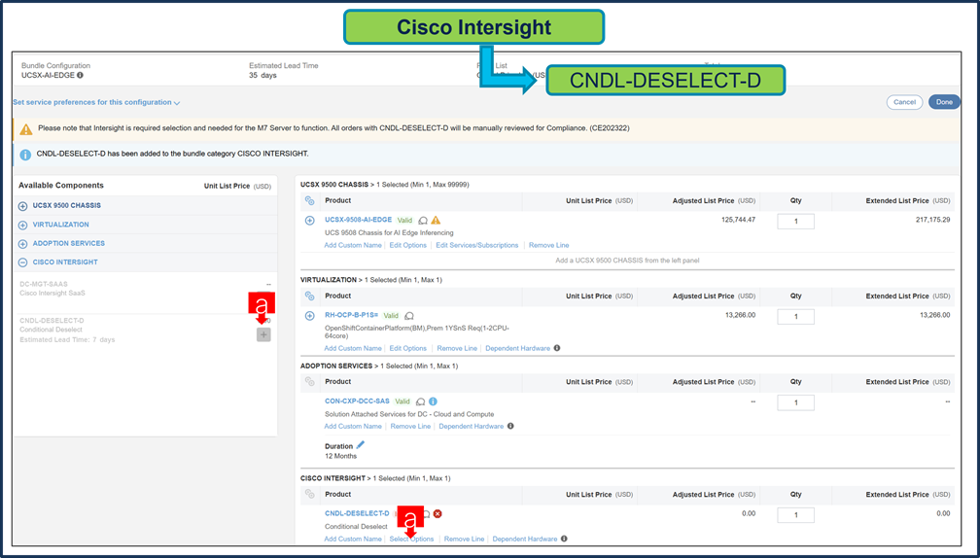This screenshot has height=558, width=980.
Task: Click Qty field for UCSX-9508-AI-EDGE
Action: (x=795, y=222)
